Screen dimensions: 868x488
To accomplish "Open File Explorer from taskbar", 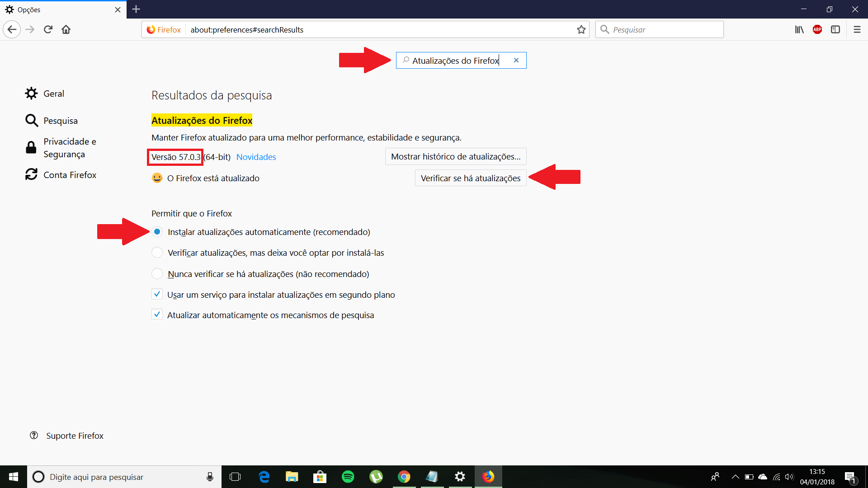I will tap(292, 477).
